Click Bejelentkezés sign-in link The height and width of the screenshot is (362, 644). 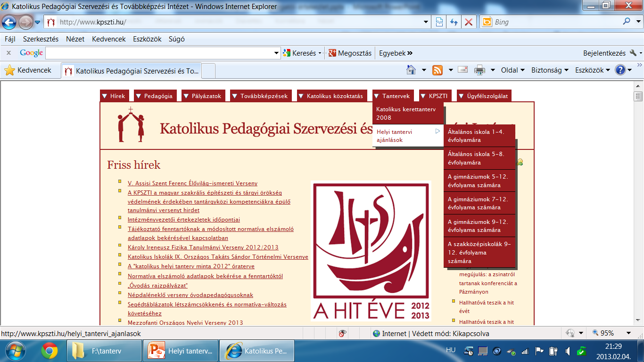pos(604,53)
